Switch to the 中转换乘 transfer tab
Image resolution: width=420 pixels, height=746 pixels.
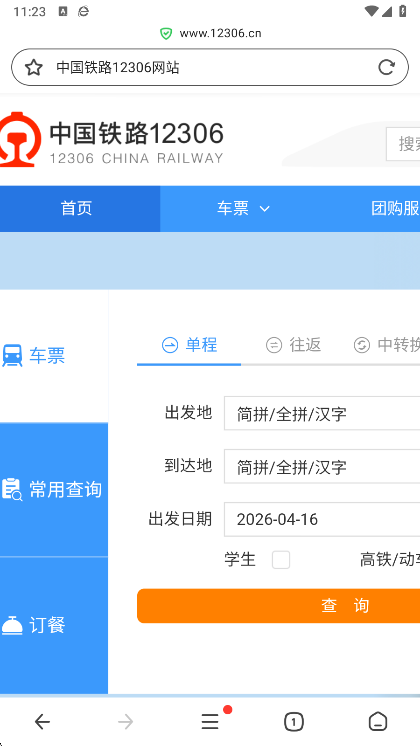(x=387, y=345)
